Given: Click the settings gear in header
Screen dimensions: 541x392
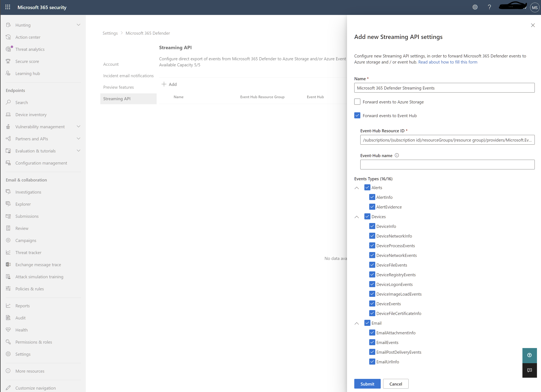Looking at the screenshot, I should 475,7.
